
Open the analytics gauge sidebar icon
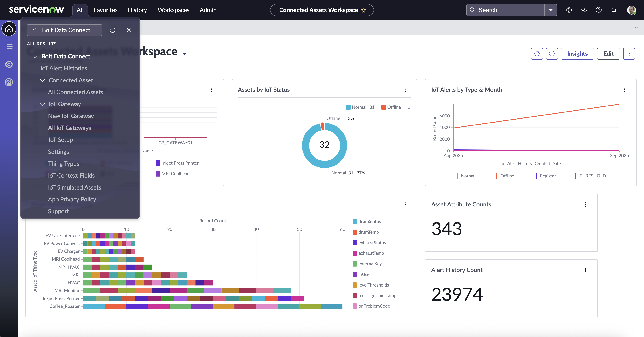coord(9,82)
